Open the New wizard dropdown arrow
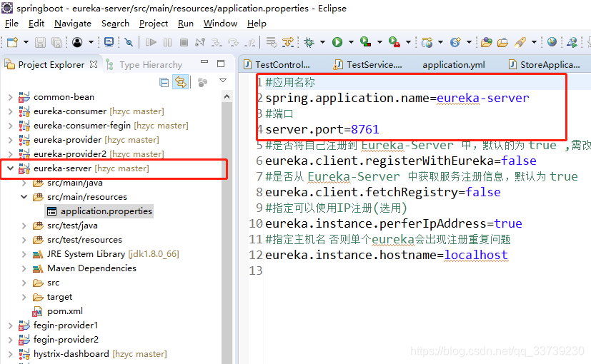The image size is (591, 364). pos(26,42)
